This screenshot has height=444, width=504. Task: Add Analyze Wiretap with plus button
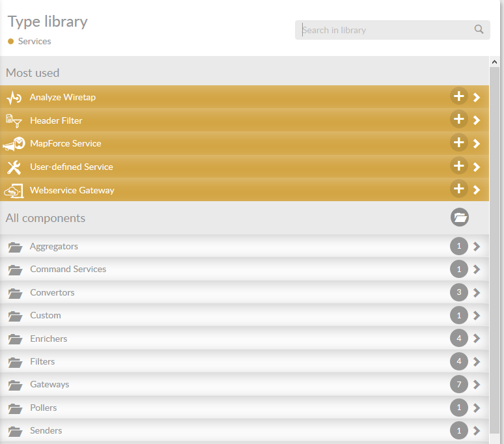point(459,96)
